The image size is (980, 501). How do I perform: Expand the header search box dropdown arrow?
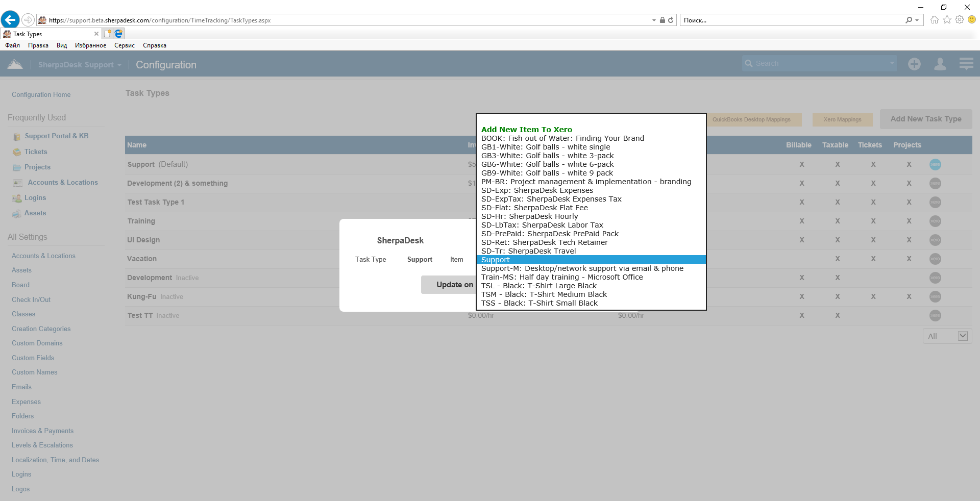tap(892, 64)
